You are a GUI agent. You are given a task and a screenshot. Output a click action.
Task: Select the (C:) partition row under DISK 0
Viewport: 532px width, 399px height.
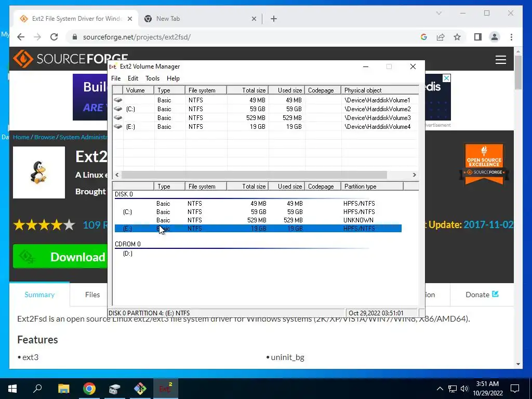[258, 212]
